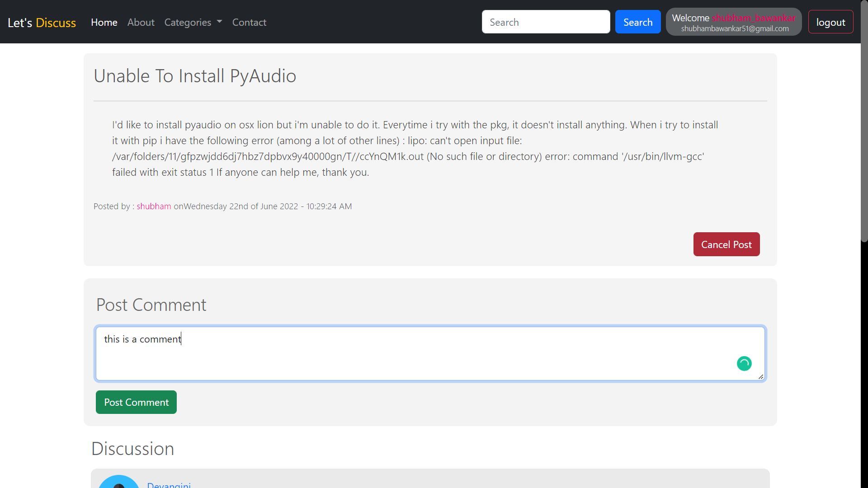Focus the Search input field
868x488 pixels.
(546, 22)
